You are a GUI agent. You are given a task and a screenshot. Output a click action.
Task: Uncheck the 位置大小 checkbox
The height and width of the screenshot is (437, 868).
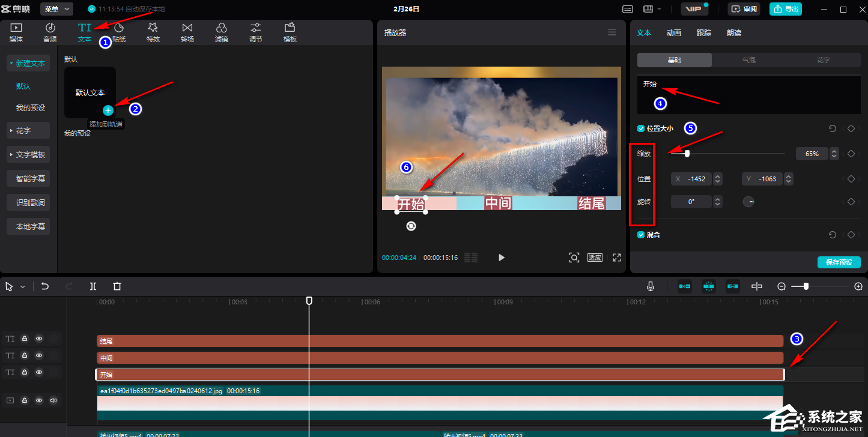point(641,128)
